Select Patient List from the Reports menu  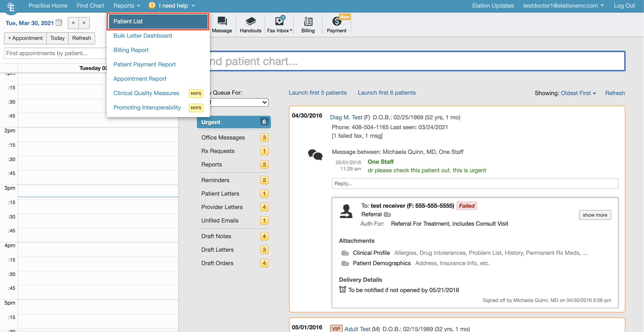point(158,21)
